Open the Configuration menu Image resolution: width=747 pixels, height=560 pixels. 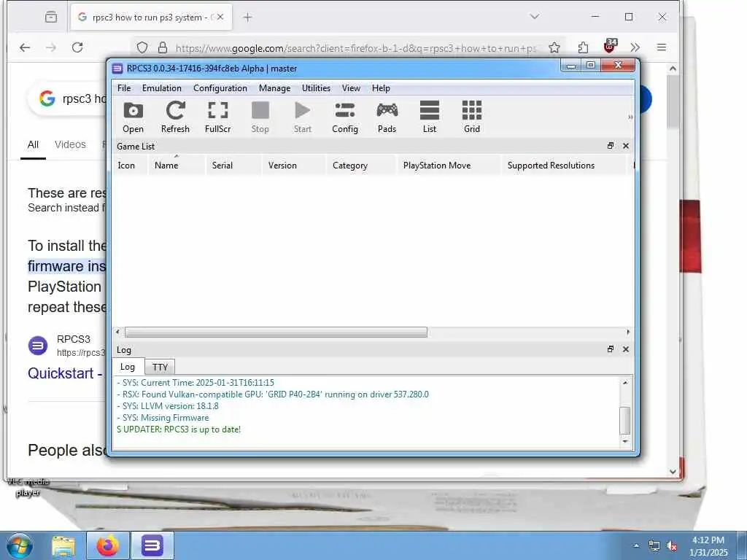[x=220, y=88]
